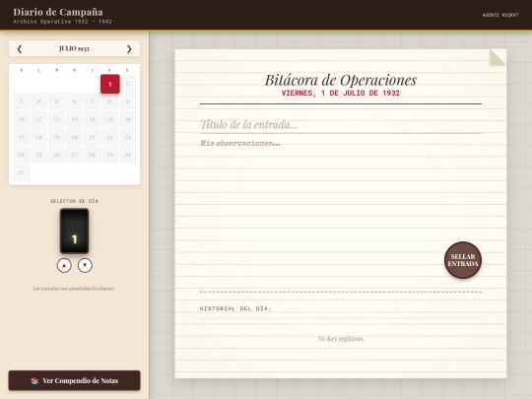Select day 29 in calendar
The image size is (532, 399).
tap(110, 155)
